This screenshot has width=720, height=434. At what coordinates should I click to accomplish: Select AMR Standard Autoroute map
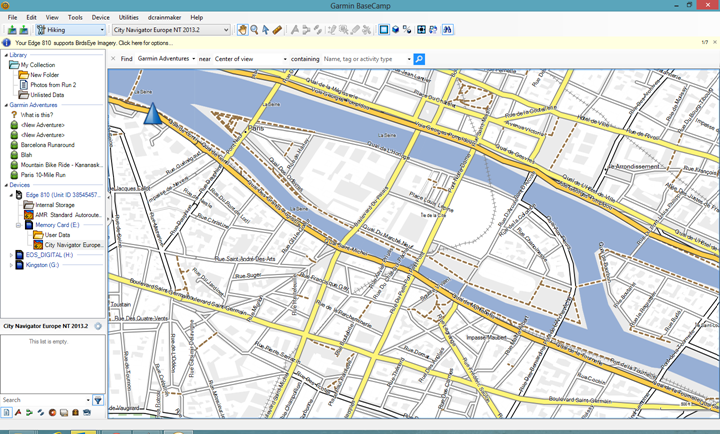(x=68, y=215)
